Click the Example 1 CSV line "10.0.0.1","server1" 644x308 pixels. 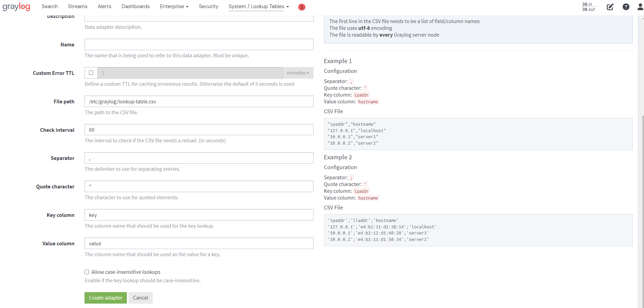pyautogui.click(x=353, y=137)
